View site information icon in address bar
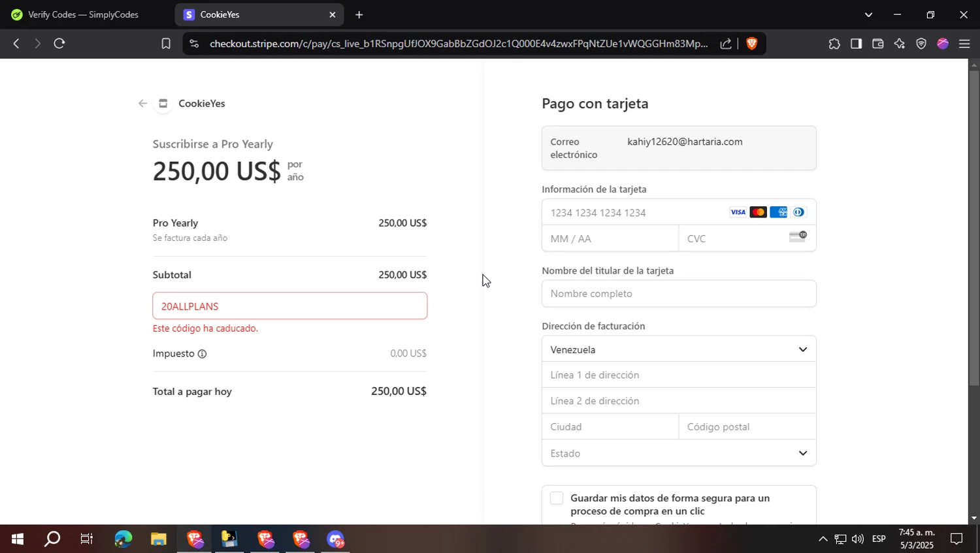Image resolution: width=980 pixels, height=553 pixels. [x=193, y=44]
